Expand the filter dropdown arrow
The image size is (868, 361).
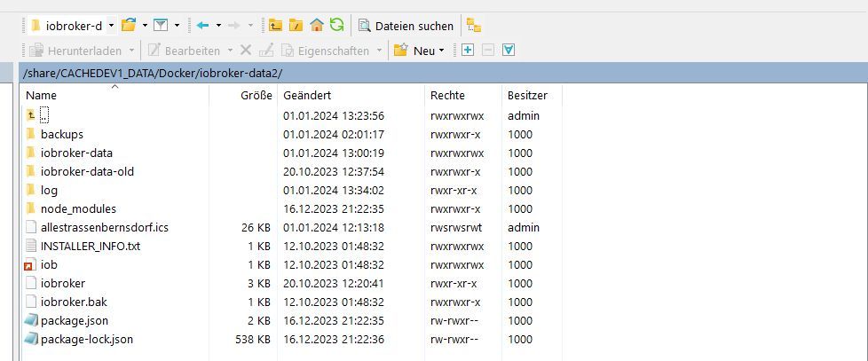click(x=178, y=26)
